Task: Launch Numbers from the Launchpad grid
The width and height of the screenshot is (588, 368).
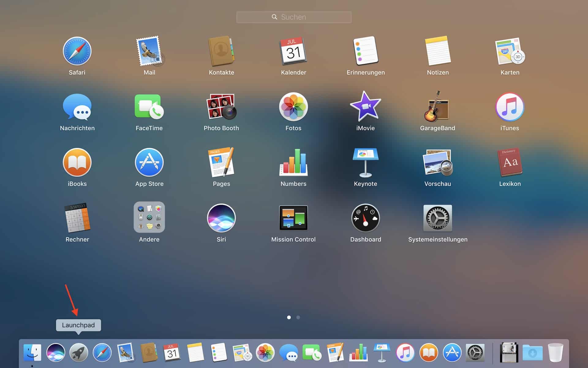Action: [x=293, y=163]
